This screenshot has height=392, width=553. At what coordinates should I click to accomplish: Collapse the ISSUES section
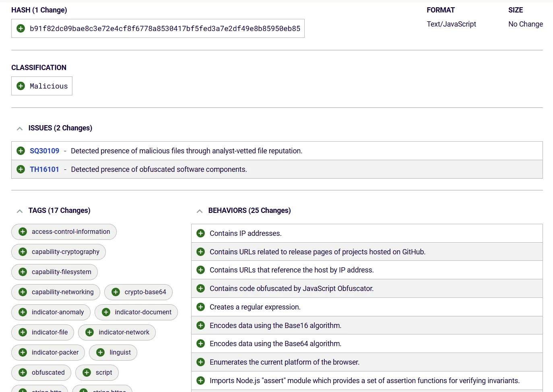(x=19, y=128)
